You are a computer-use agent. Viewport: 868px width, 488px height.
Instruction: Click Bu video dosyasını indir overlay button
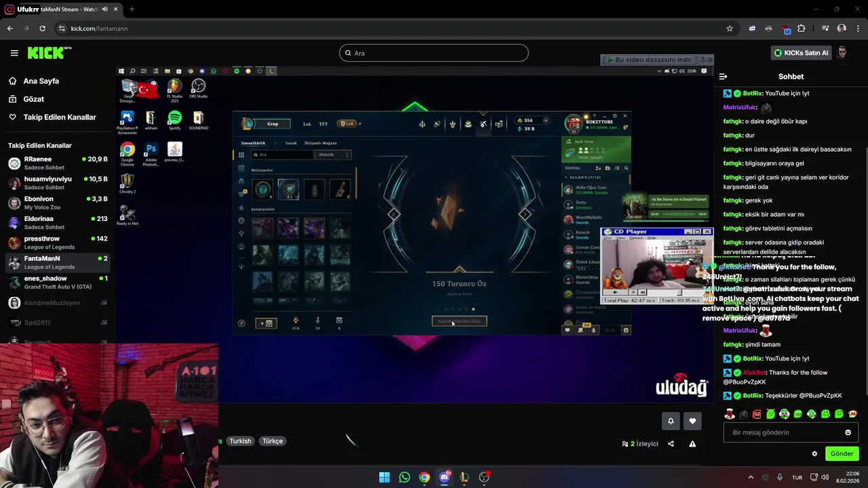(x=650, y=60)
